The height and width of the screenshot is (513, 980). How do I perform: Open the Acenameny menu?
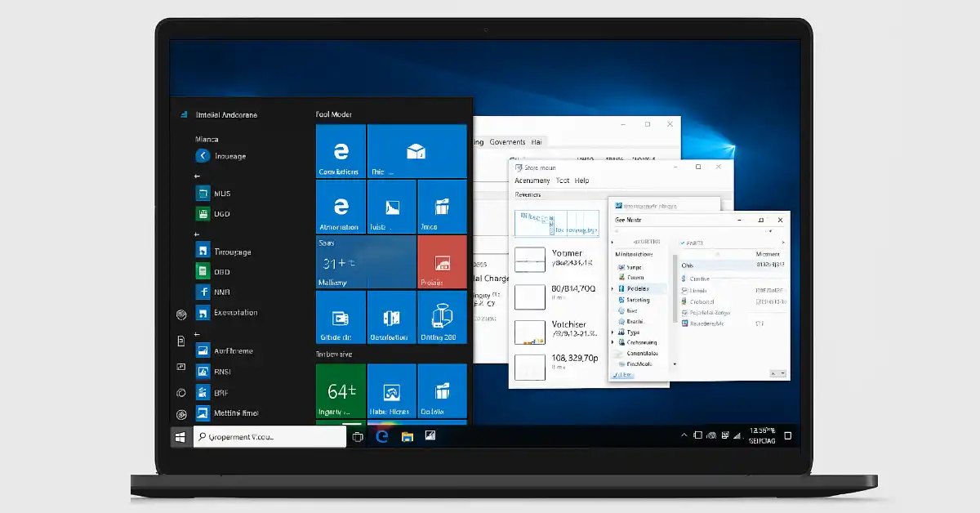click(532, 181)
